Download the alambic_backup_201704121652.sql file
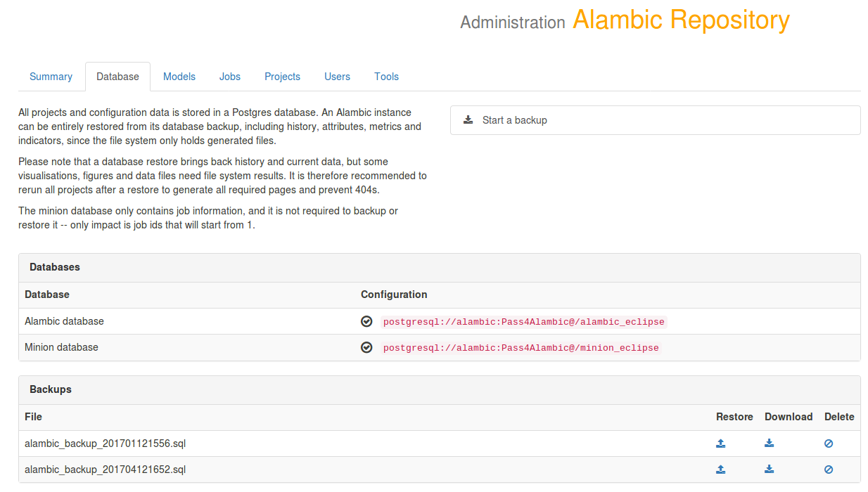The height and width of the screenshot is (492, 868). tap(769, 469)
